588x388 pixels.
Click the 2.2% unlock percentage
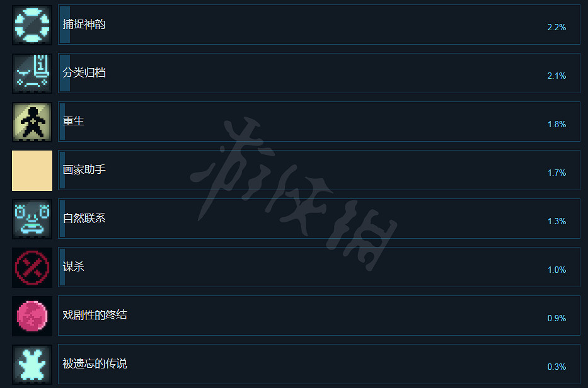tap(556, 27)
